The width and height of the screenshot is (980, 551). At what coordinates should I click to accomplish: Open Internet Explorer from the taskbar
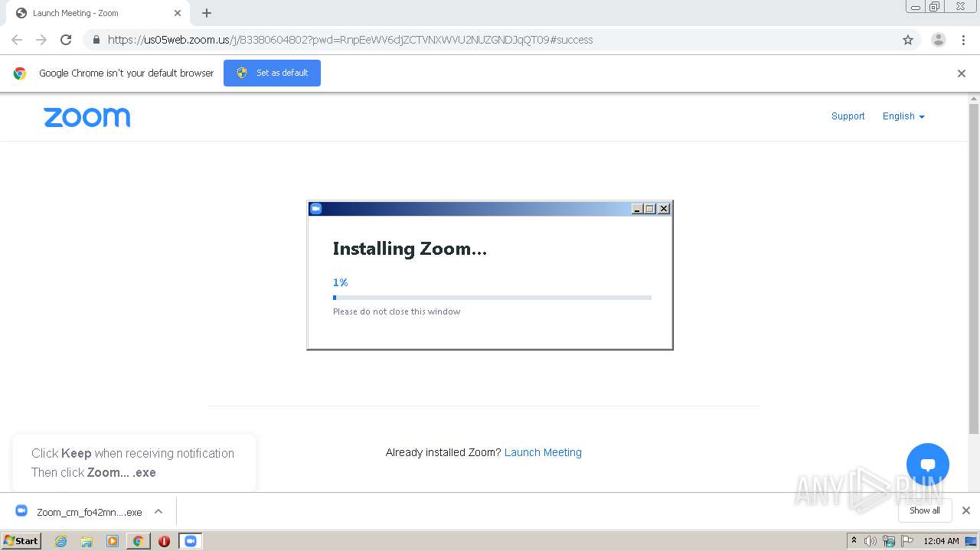coord(60,541)
